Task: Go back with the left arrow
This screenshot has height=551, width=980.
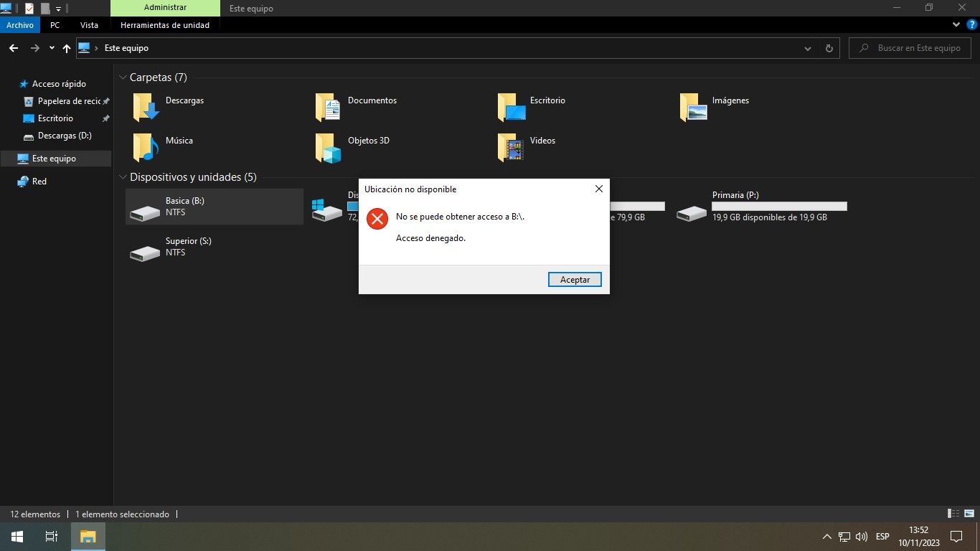Action: [x=13, y=48]
